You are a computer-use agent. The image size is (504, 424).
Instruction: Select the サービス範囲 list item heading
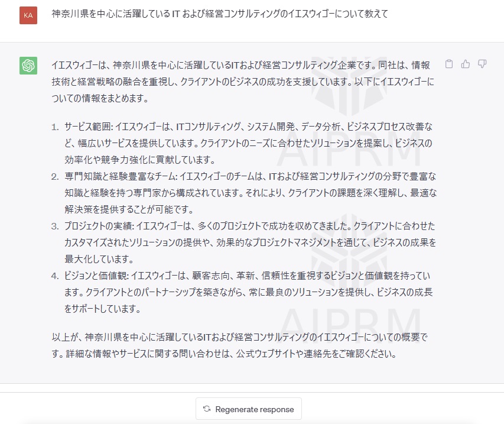tap(87, 127)
